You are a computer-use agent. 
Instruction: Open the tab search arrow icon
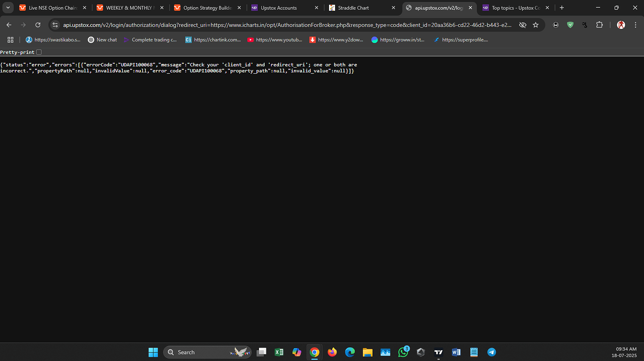coord(7,7)
